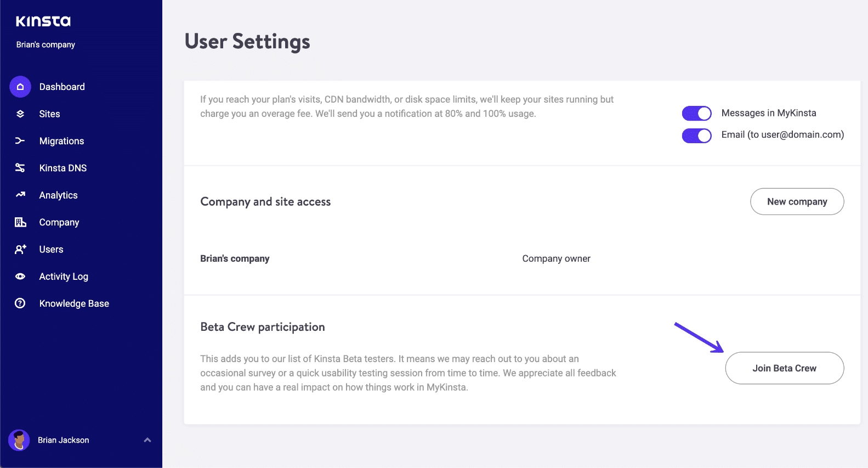The image size is (868, 468).
Task: Click the Company building icon
Action: [20, 222]
